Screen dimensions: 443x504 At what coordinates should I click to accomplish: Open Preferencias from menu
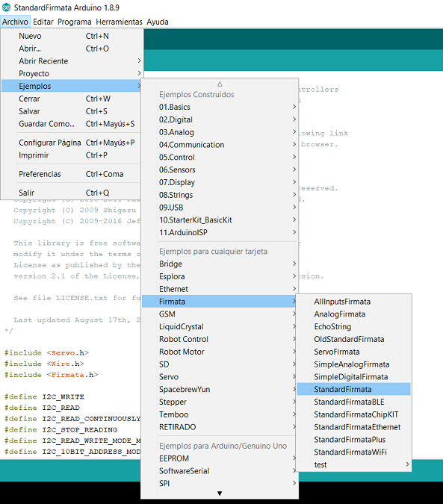coord(72,174)
